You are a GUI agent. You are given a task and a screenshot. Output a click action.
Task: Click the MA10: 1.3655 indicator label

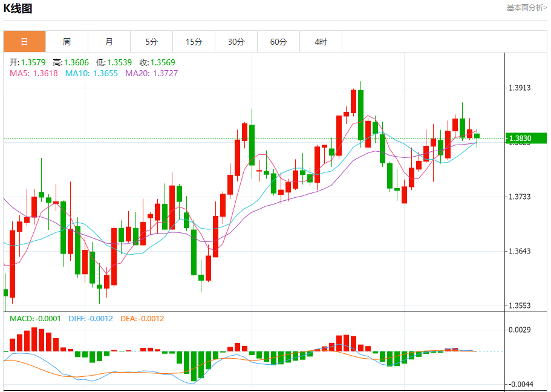click(91, 73)
